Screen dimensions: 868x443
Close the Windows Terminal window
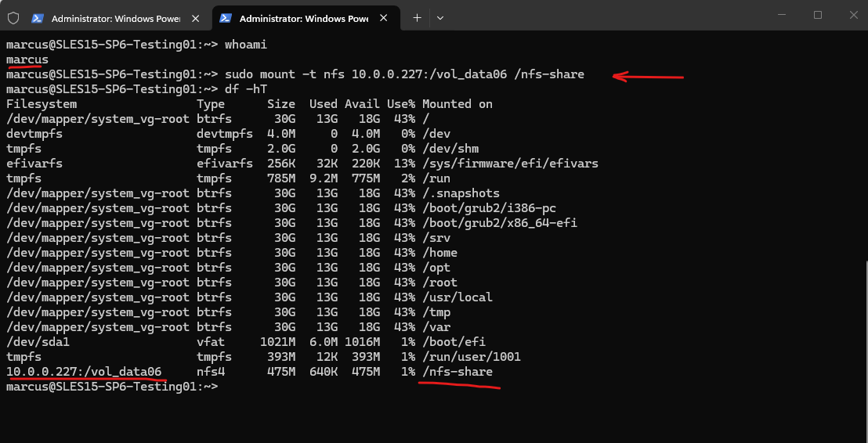[x=853, y=15]
